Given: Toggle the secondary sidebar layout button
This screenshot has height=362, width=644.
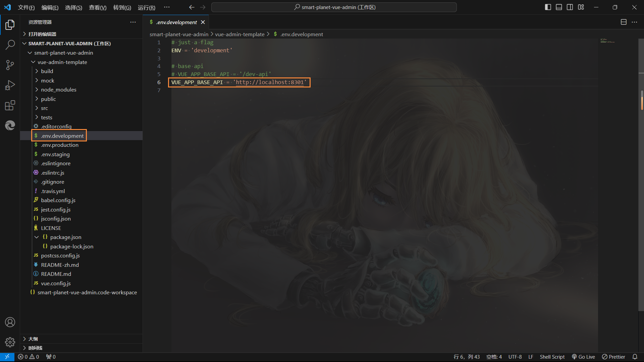Looking at the screenshot, I should (570, 7).
